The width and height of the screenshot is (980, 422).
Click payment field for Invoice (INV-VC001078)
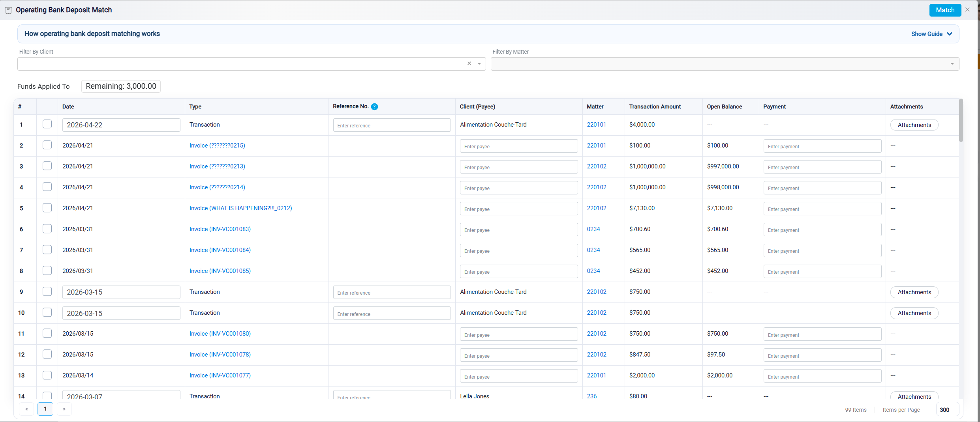822,355
